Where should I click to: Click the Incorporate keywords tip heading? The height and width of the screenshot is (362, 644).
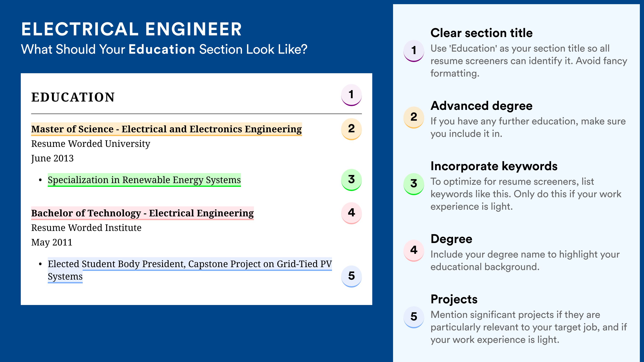point(494,166)
